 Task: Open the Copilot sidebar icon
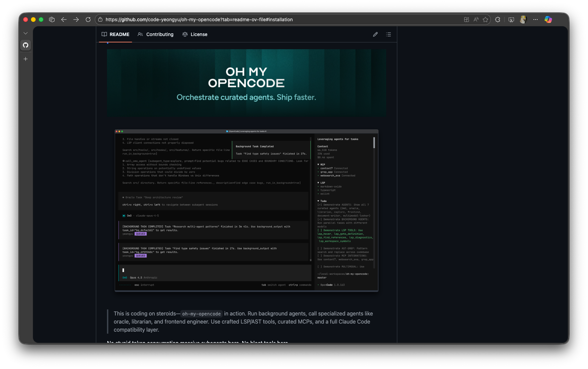548,20
